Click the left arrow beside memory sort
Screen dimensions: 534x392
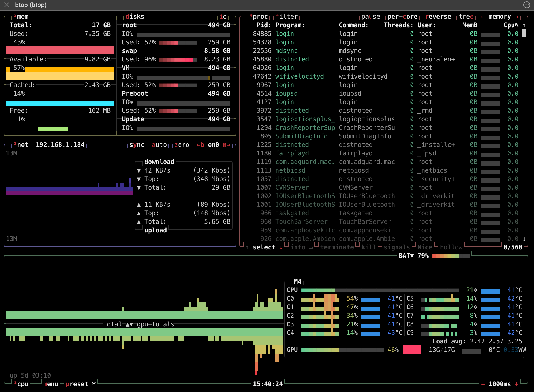(483, 17)
